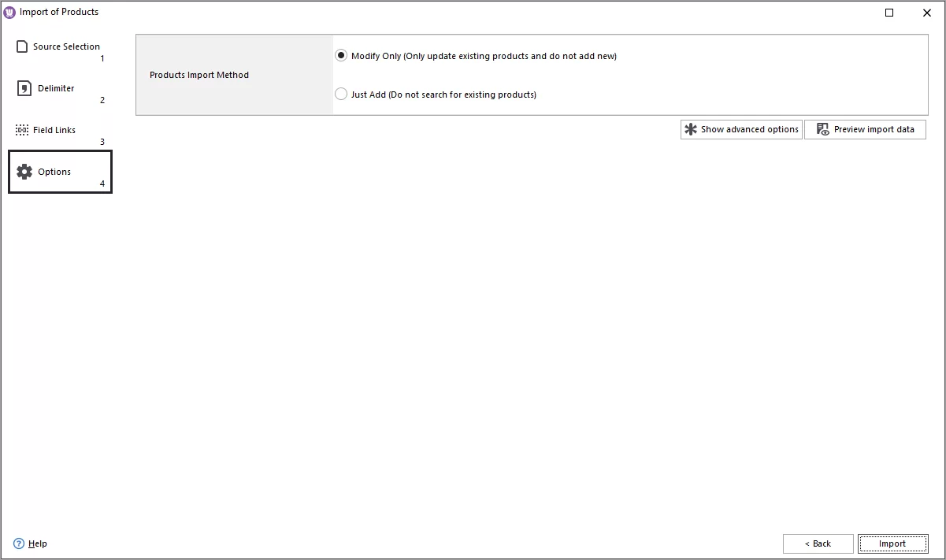Image resolution: width=946 pixels, height=560 pixels.
Task: Select the Modify Only import method
Action: coord(341,55)
